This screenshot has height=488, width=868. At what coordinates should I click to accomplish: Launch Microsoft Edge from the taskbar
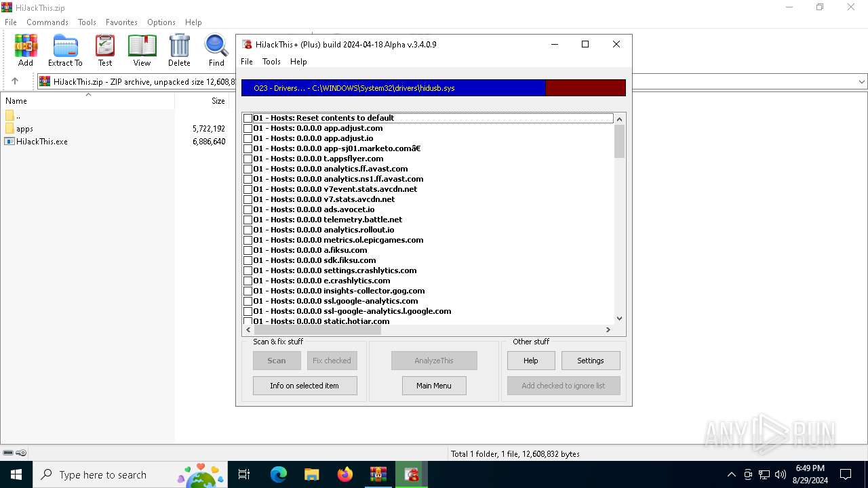tap(279, 474)
